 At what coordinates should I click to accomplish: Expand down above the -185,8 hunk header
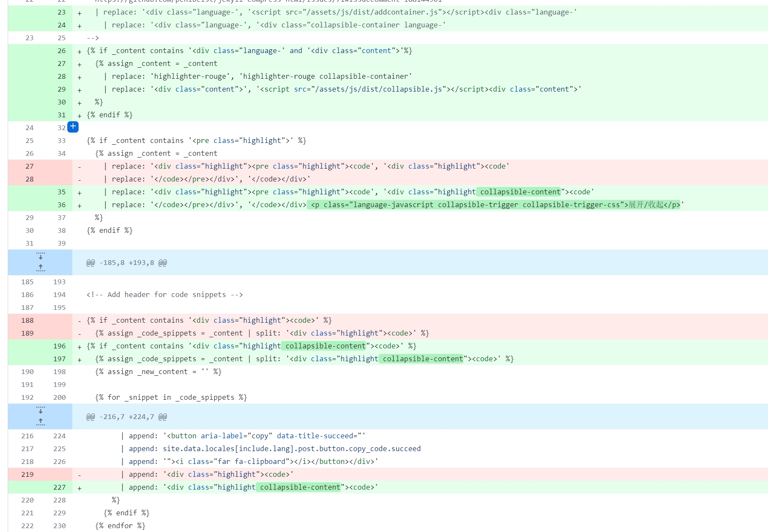click(41, 256)
